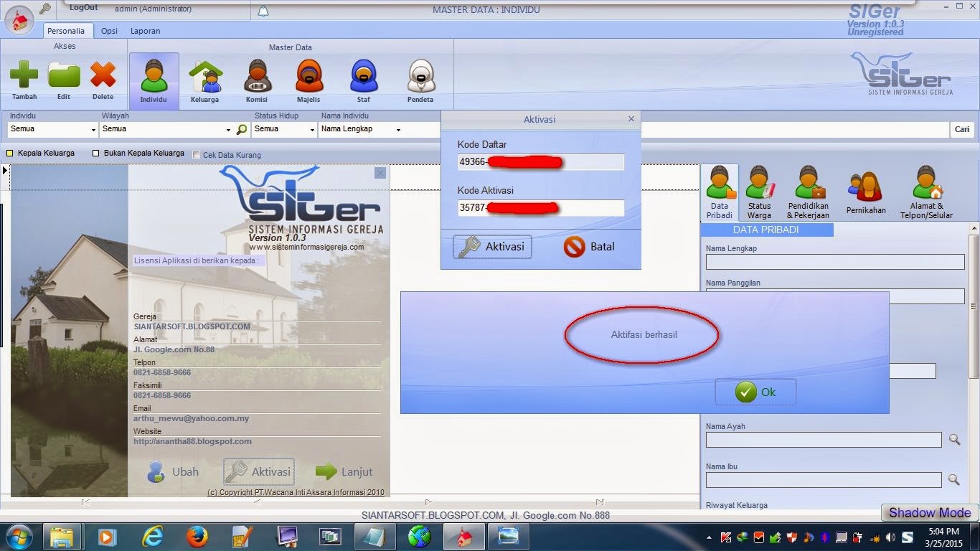Click the Edit folder icon

coord(64,75)
